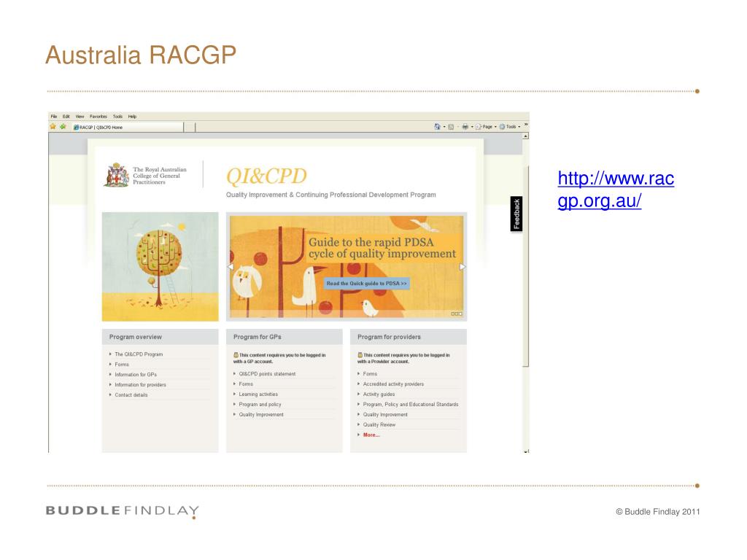Image resolution: width=747 pixels, height=560 pixels.
Task: Click Read the Quick guide to PDSA
Action: point(366,284)
